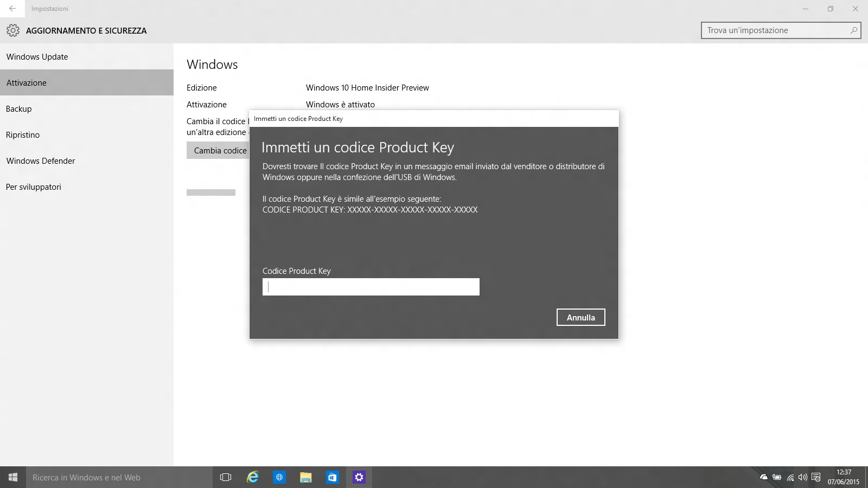The height and width of the screenshot is (488, 868).
Task: Click the Windows è attivato status text
Action: pos(340,104)
